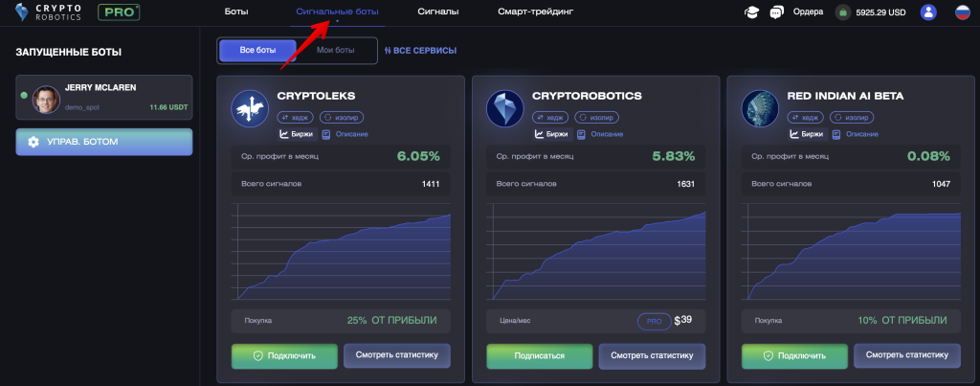
Task: Click the wallet balance icon
Action: click(x=843, y=11)
